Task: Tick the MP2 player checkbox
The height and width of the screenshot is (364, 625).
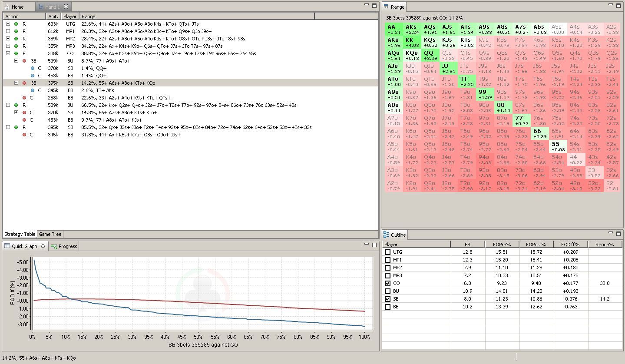Action: point(388,268)
